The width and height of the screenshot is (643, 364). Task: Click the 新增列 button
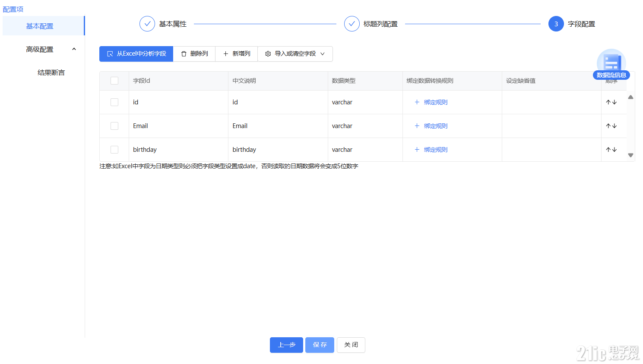[237, 54]
